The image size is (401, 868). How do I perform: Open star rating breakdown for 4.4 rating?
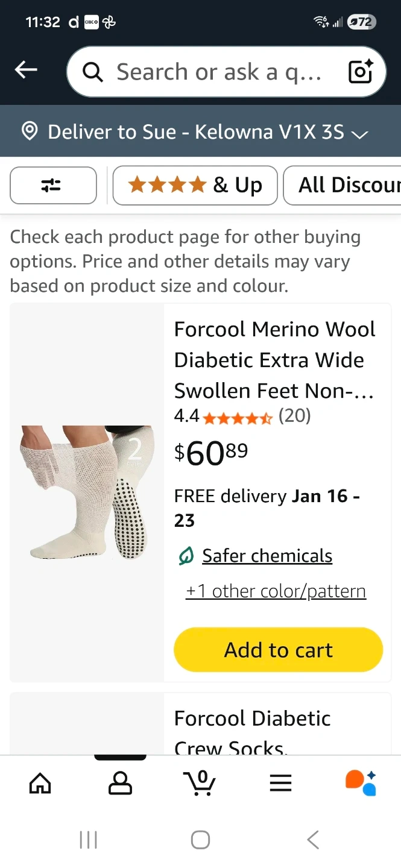pyautogui.click(x=238, y=417)
